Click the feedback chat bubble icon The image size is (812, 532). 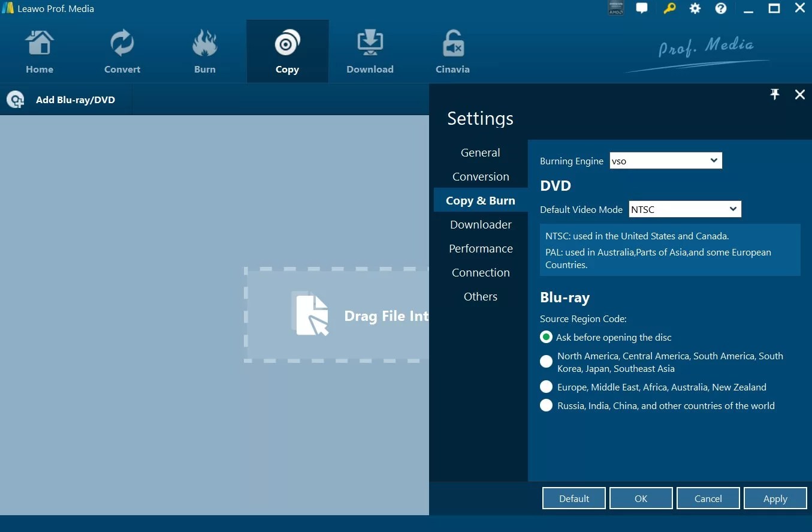pyautogui.click(x=642, y=8)
